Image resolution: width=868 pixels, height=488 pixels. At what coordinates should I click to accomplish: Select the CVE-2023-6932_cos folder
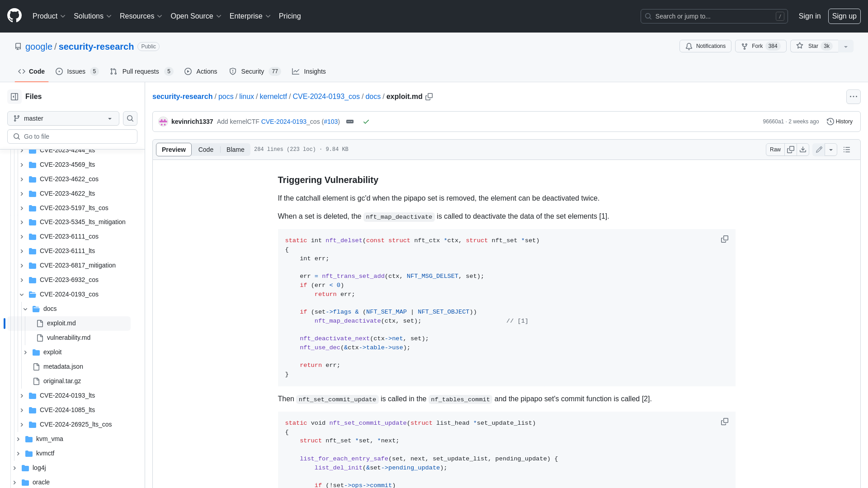[69, 280]
